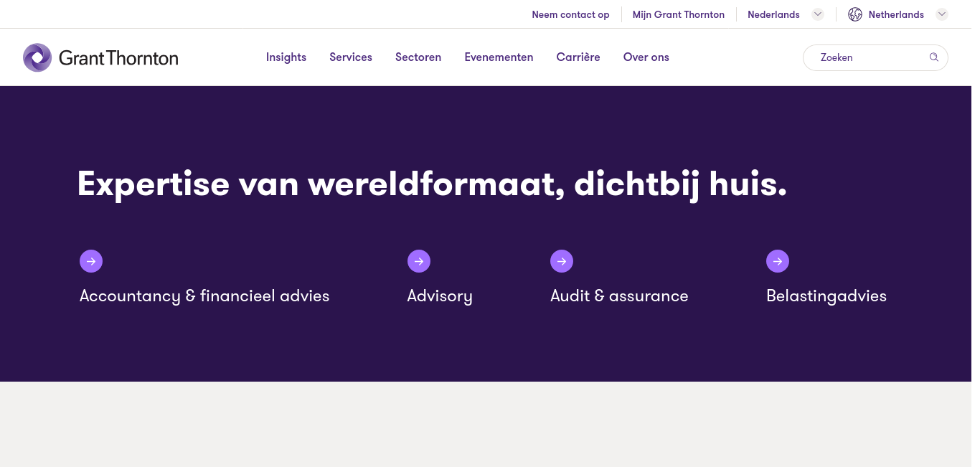The image size is (980, 467).
Task: Visit the Advisory service link
Action: [x=440, y=296]
